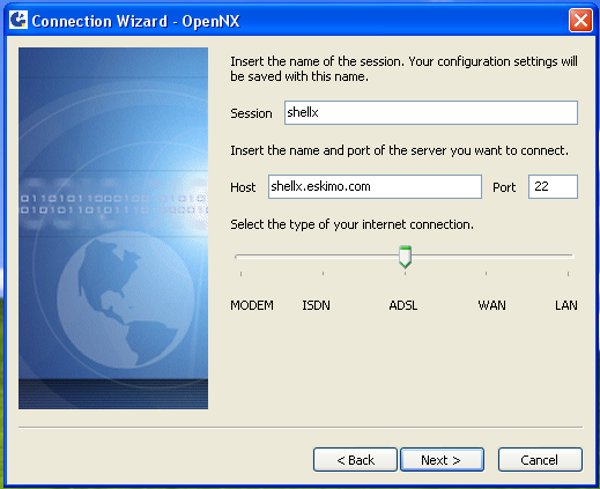Click the MODEM label under the slider
This screenshot has height=489, width=600.
252,305
